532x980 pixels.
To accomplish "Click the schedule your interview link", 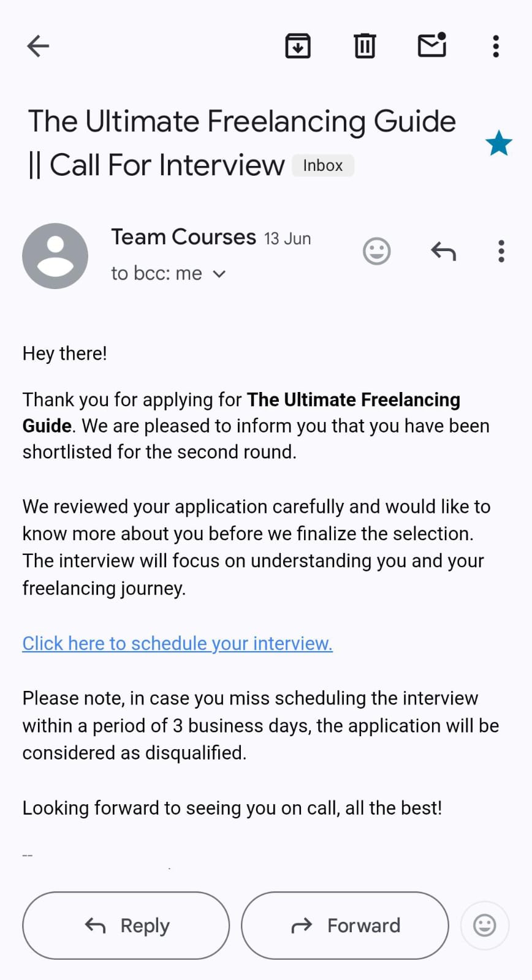I will (x=178, y=643).
